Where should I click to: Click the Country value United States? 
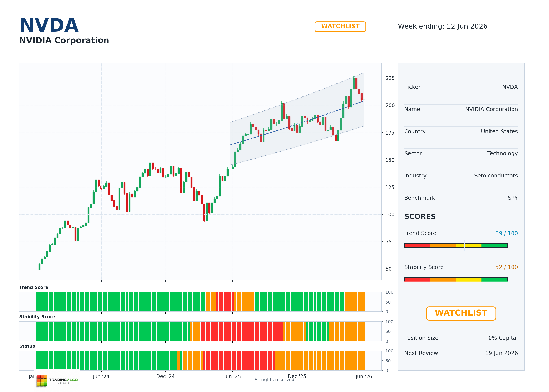[x=499, y=132]
